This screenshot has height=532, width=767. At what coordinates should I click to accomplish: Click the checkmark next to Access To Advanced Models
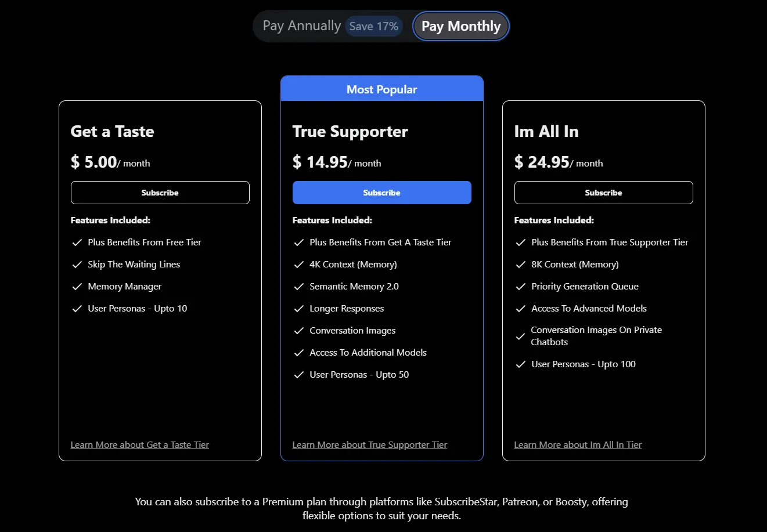coord(521,308)
